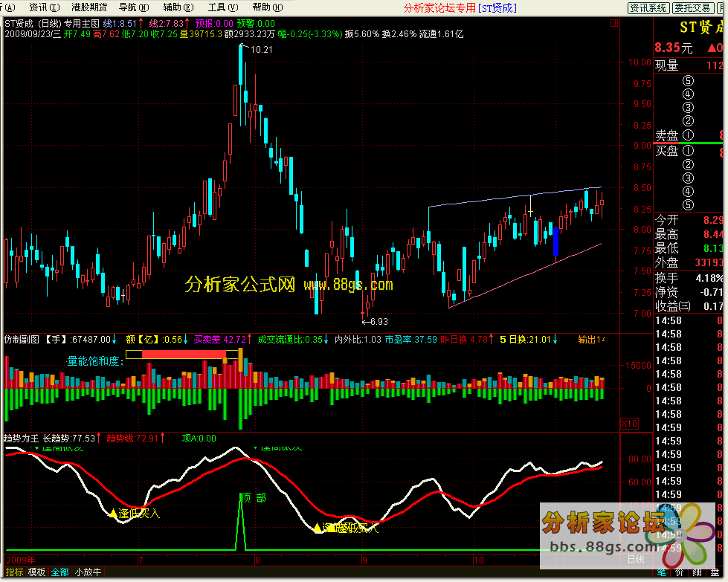Select the 小放牛 tab
Image resolution: width=728 pixels, height=582 pixels.
[x=88, y=572]
